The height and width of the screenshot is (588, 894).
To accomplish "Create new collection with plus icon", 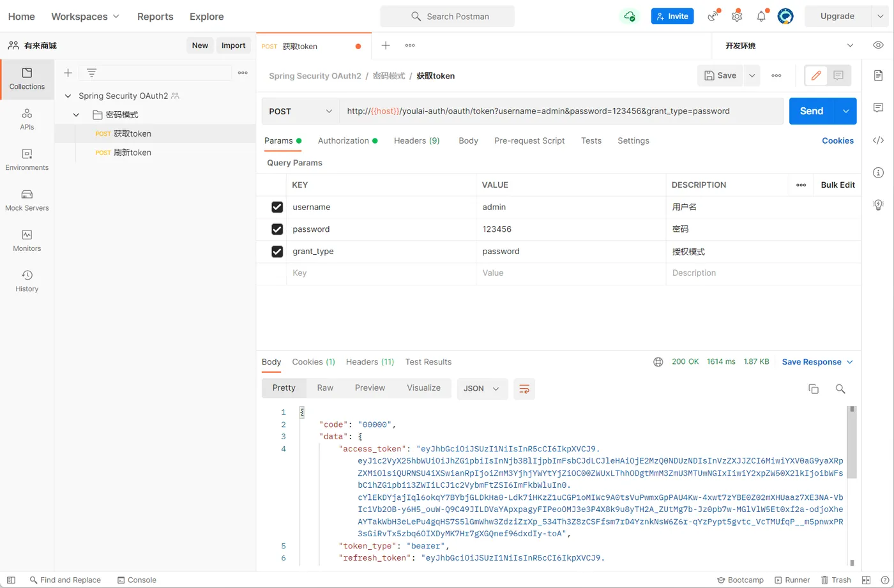I will (68, 73).
